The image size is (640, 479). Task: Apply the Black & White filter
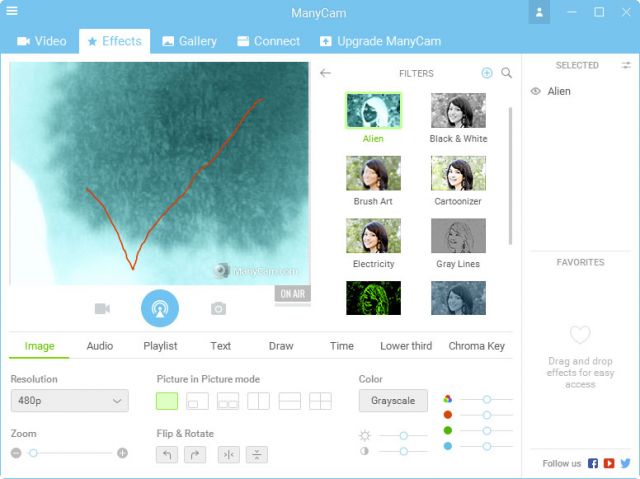coord(458,111)
